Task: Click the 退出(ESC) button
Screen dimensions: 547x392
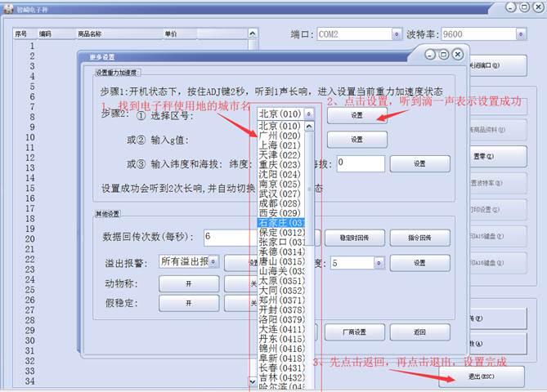Action: (482, 376)
